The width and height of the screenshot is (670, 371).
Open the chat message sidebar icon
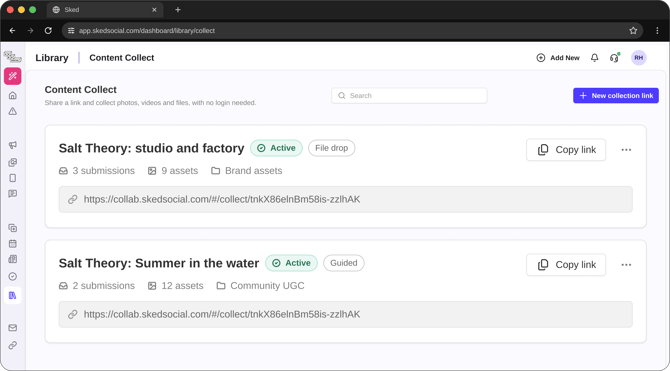click(x=13, y=194)
